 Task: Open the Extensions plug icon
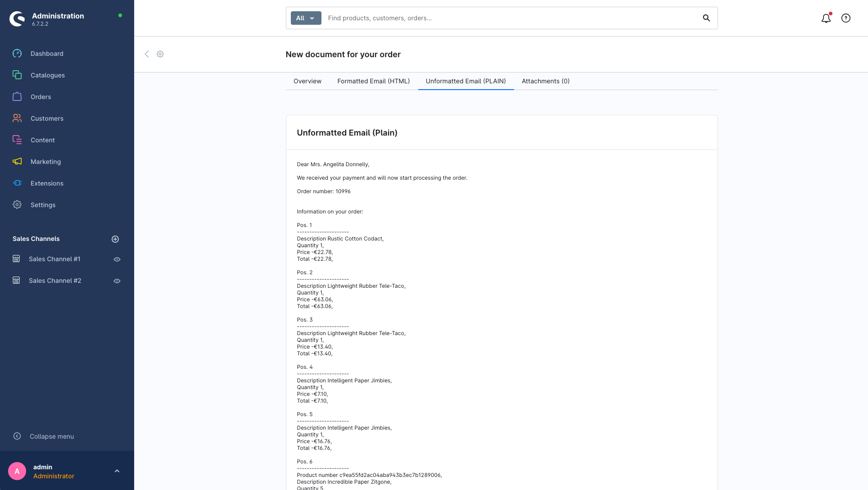point(17,183)
